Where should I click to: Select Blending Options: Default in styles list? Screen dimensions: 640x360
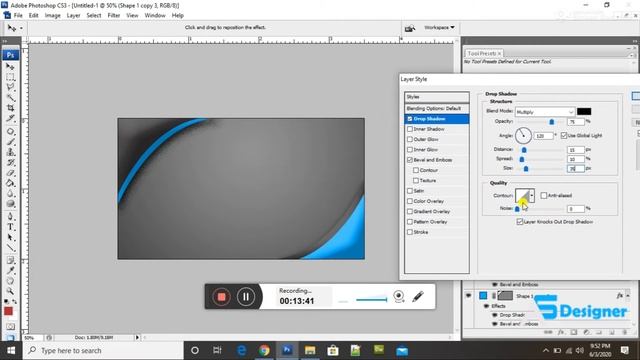point(437,109)
